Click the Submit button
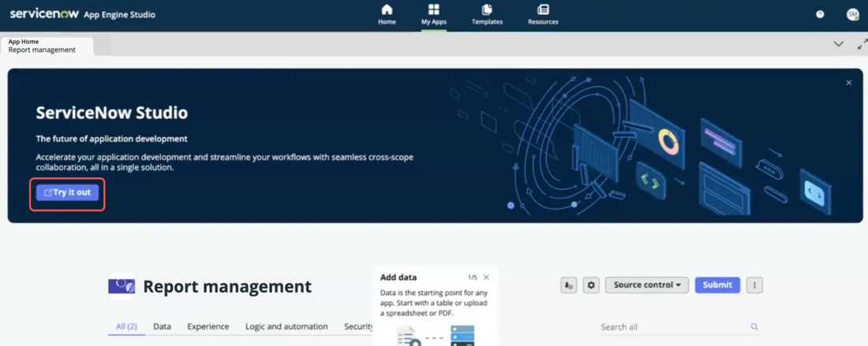 (x=717, y=285)
